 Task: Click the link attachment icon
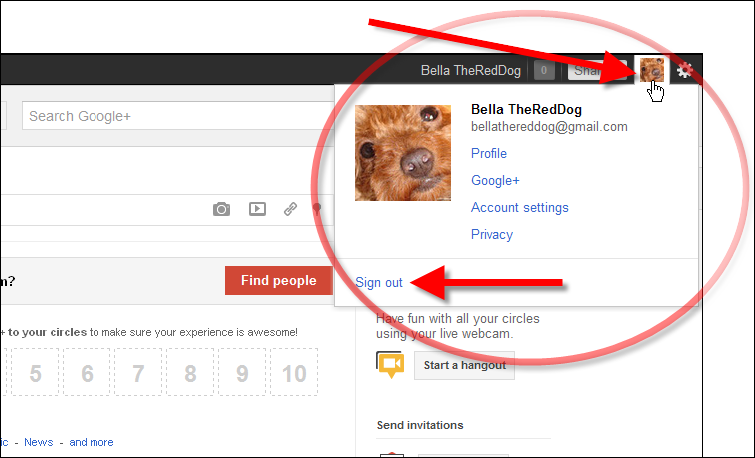pyautogui.click(x=290, y=209)
